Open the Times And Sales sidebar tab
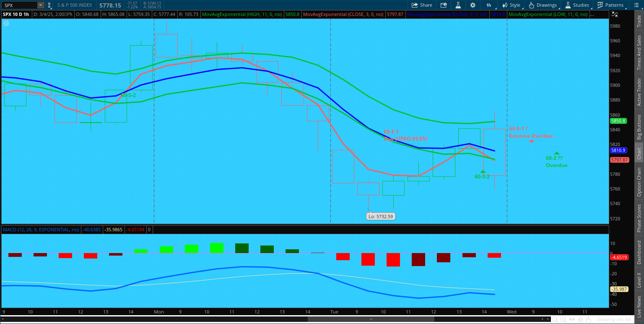Image resolution: width=644 pixels, height=324 pixels. point(639,52)
